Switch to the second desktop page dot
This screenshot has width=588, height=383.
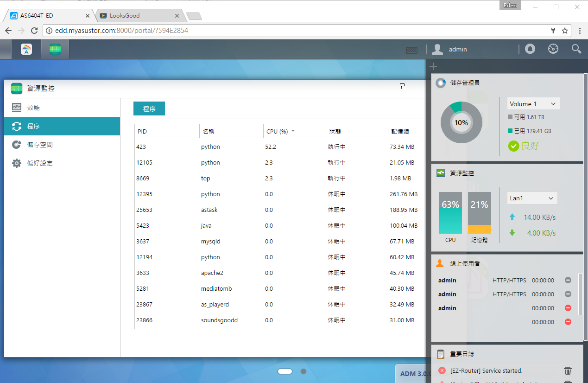pos(303,371)
